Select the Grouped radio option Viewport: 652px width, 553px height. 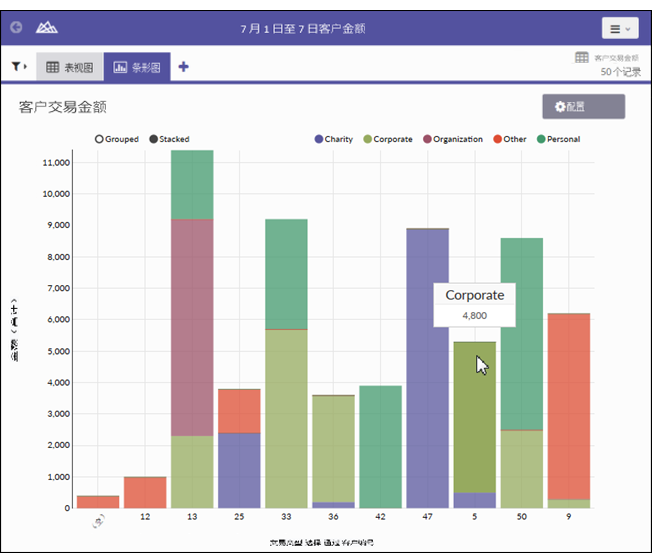[100, 139]
